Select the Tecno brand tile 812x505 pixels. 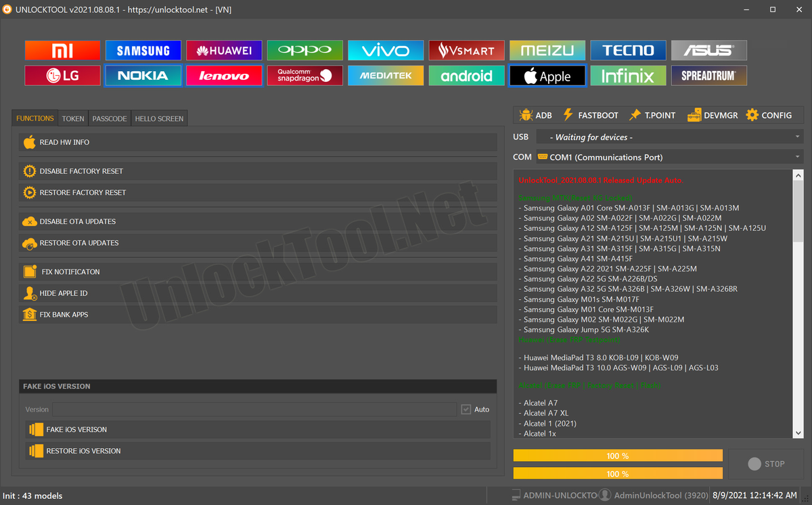(x=628, y=50)
